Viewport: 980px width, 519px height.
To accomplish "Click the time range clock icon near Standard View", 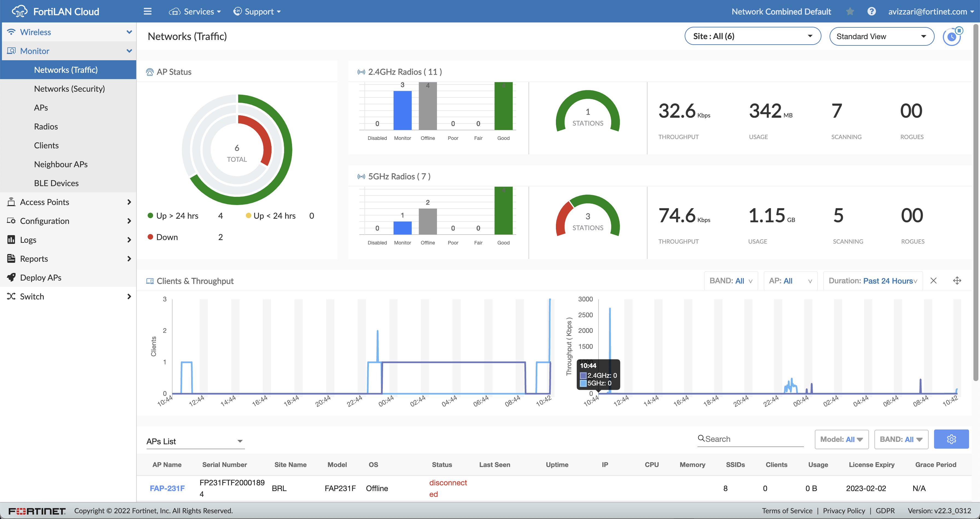I will tap(952, 36).
